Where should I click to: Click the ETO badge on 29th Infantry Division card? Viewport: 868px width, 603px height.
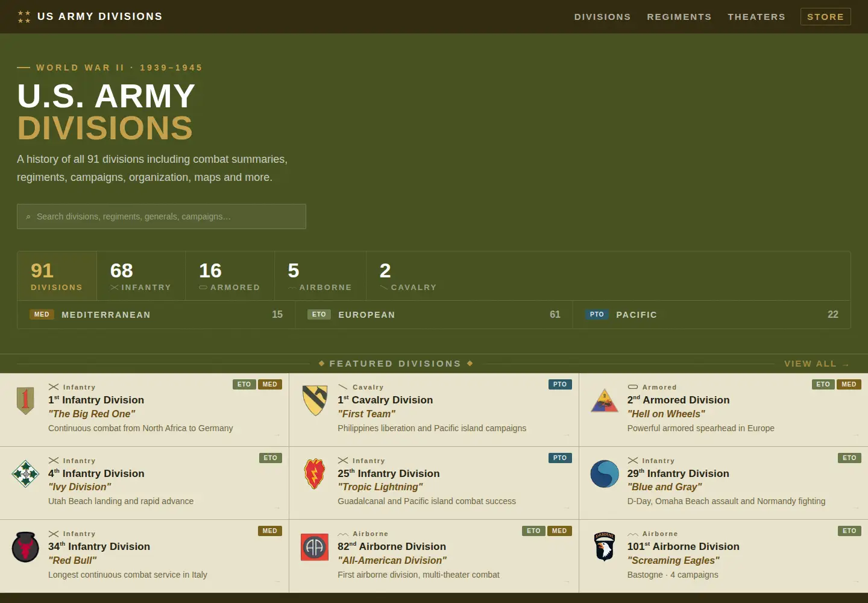coord(850,458)
